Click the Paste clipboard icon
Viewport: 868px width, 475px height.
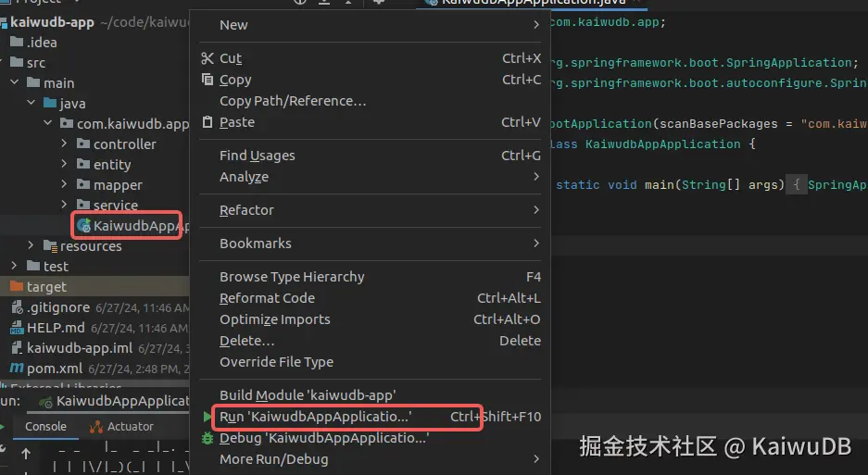207,122
